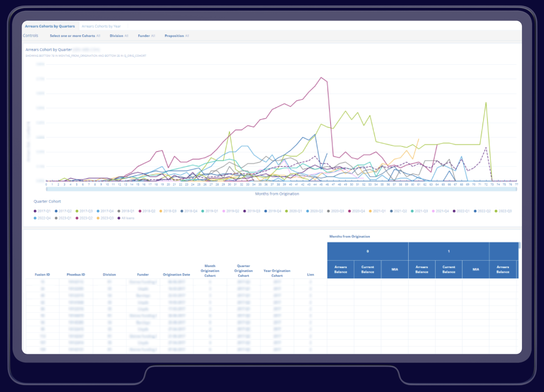Hide the 2020-Q4 cohort series
The image size is (544, 392).
(x=350, y=211)
